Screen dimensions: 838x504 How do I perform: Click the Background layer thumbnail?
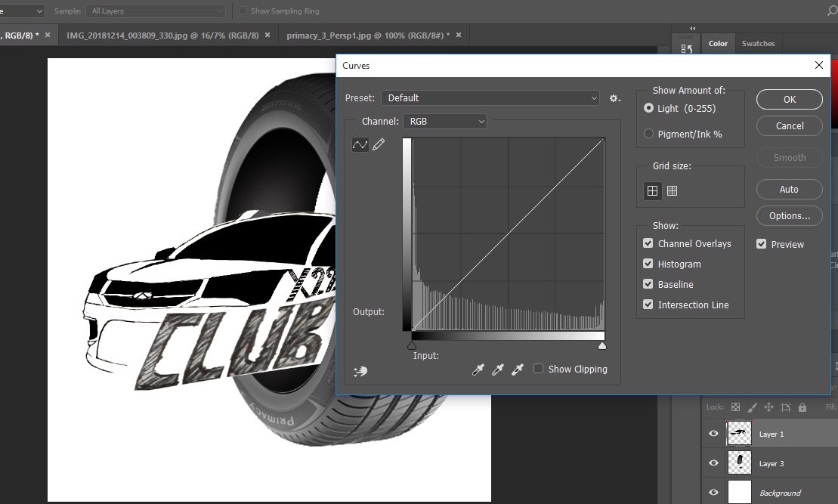click(x=740, y=492)
